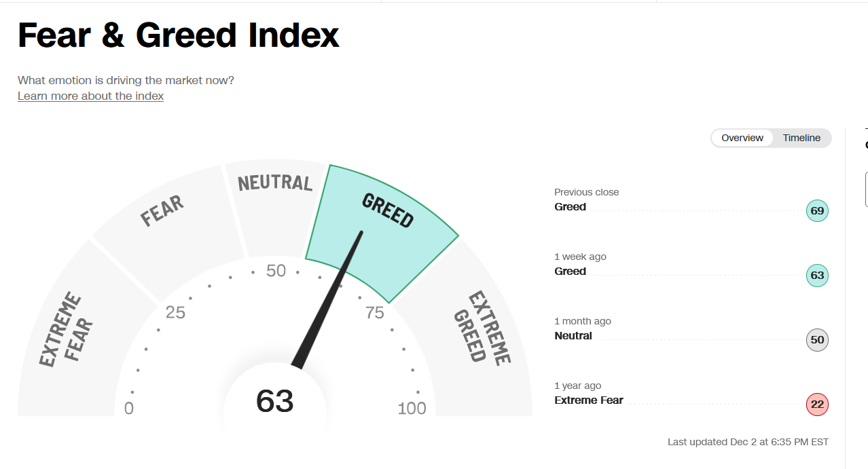Screen dimensions: 868x469
Task: Click the 1 week ago 63 badge
Action: [817, 276]
